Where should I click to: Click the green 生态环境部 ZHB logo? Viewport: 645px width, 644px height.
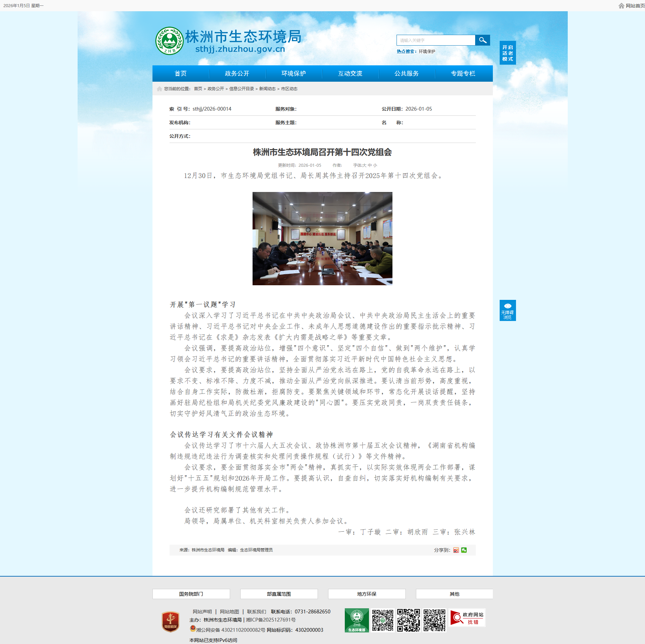point(356,620)
